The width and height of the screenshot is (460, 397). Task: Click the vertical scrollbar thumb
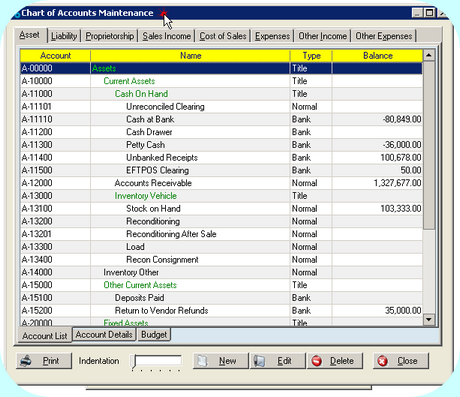click(429, 145)
